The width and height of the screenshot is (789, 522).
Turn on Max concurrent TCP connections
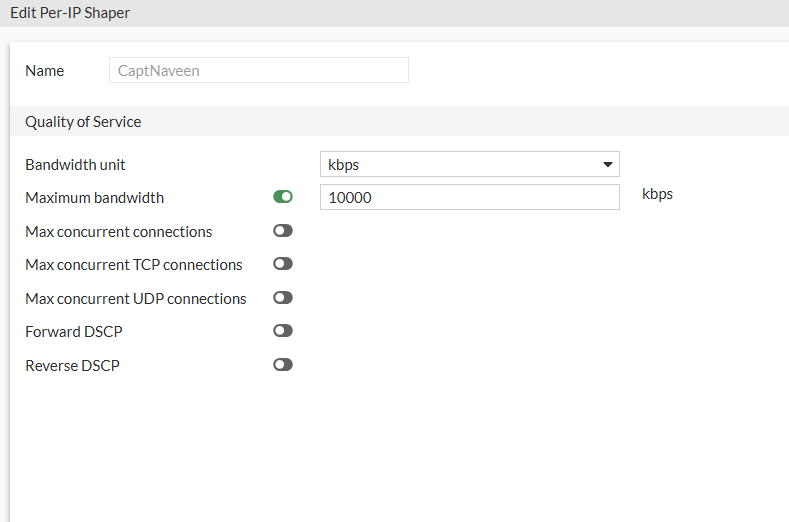[x=283, y=264]
